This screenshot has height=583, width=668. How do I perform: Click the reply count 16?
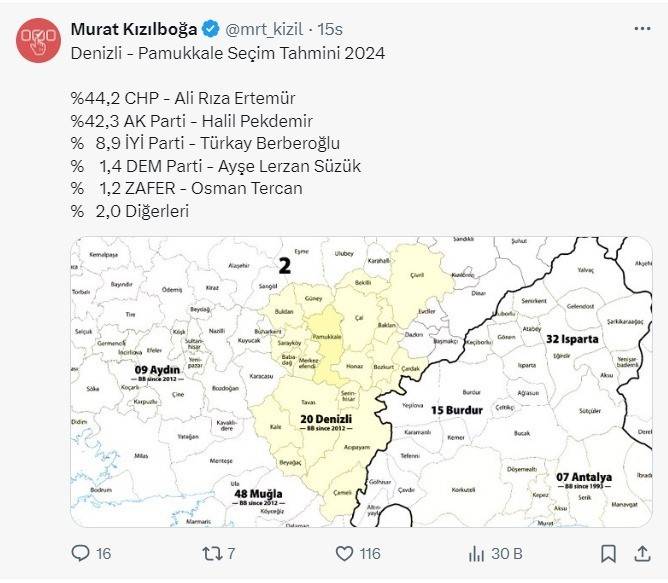(x=104, y=553)
